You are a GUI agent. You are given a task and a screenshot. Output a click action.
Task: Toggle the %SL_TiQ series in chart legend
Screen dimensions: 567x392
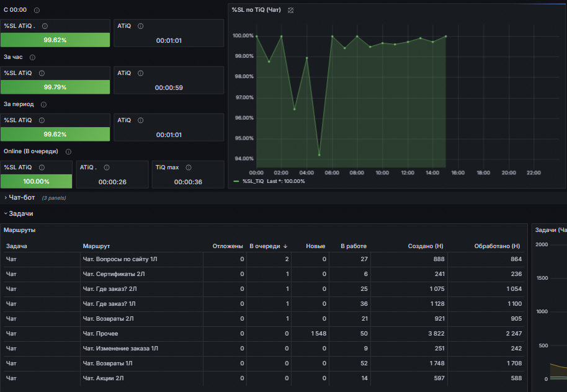pyautogui.click(x=252, y=181)
